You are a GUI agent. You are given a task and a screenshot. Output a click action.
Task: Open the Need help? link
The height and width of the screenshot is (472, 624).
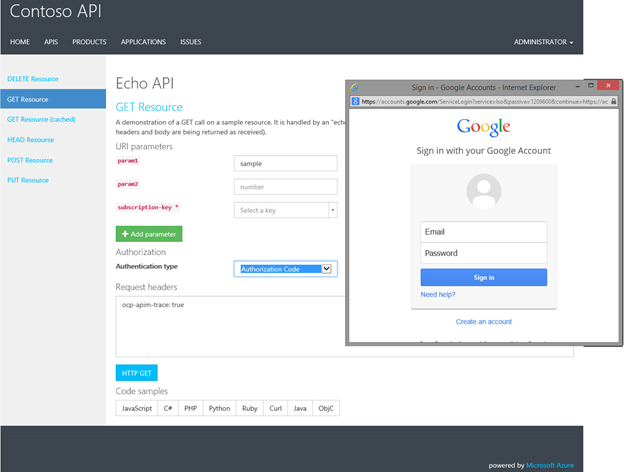coord(438,295)
